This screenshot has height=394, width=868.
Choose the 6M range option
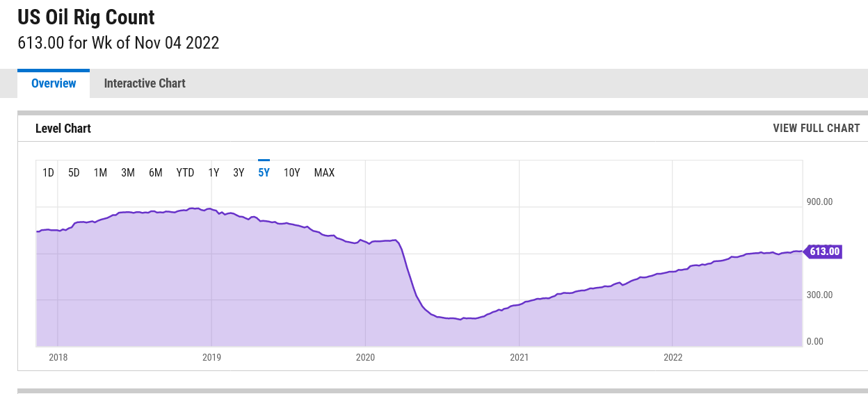pos(155,172)
